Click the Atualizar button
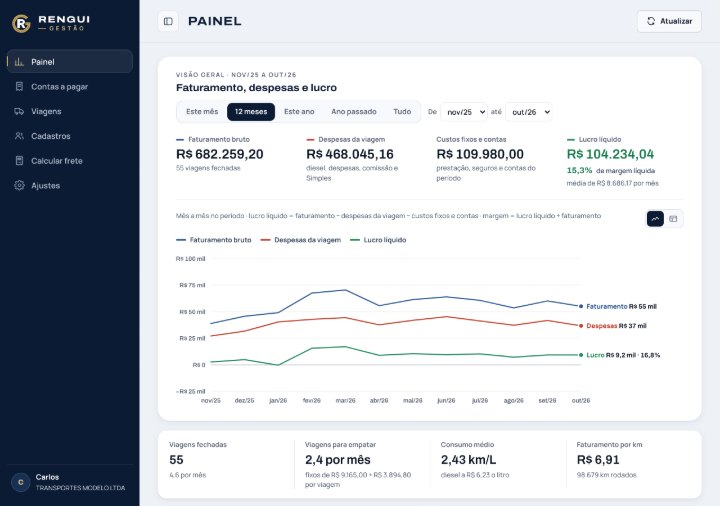The width and height of the screenshot is (720, 506). [669, 21]
